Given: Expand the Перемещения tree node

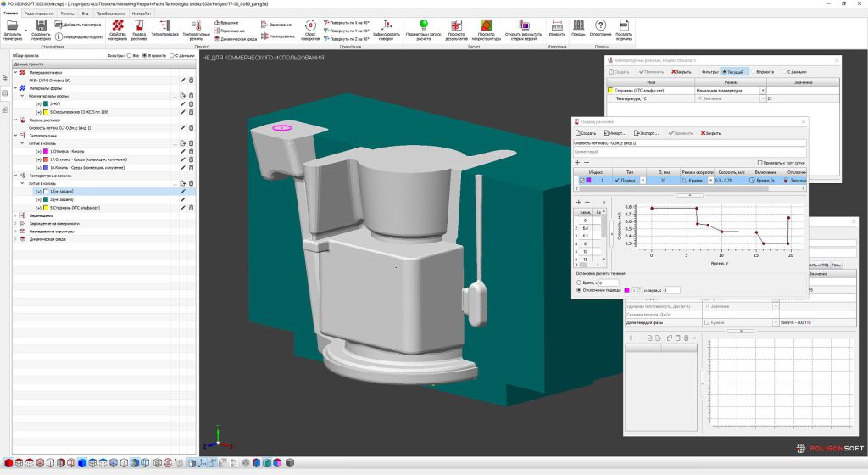Looking at the screenshot, I should 15,215.
